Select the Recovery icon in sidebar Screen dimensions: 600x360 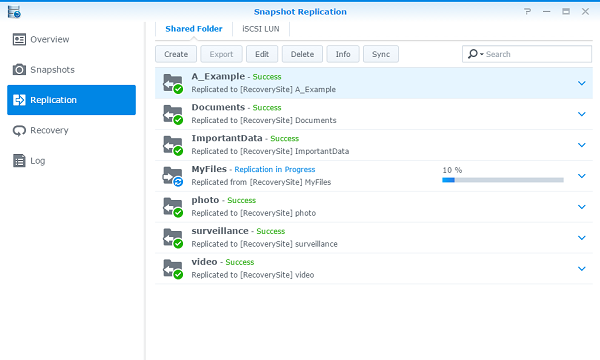19,130
